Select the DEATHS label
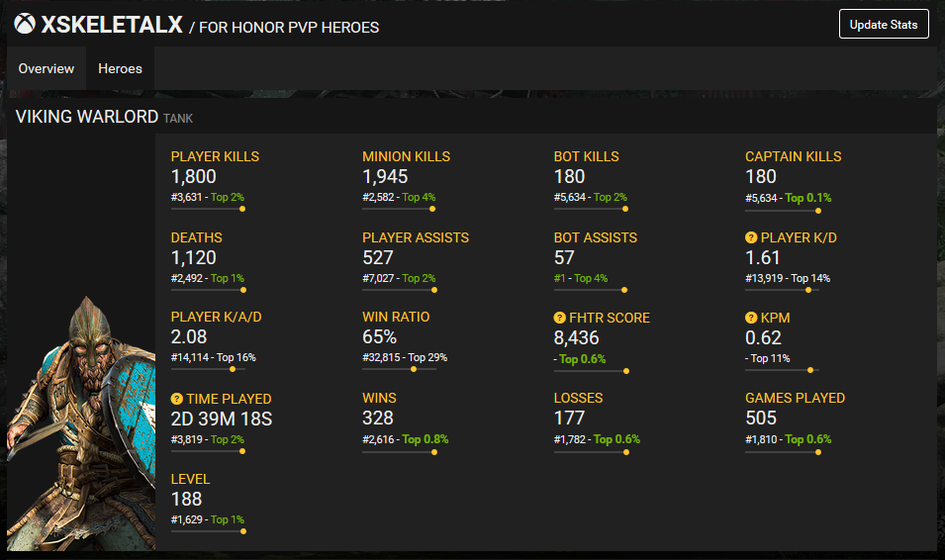The width and height of the screenshot is (945, 560). pyautogui.click(x=197, y=237)
